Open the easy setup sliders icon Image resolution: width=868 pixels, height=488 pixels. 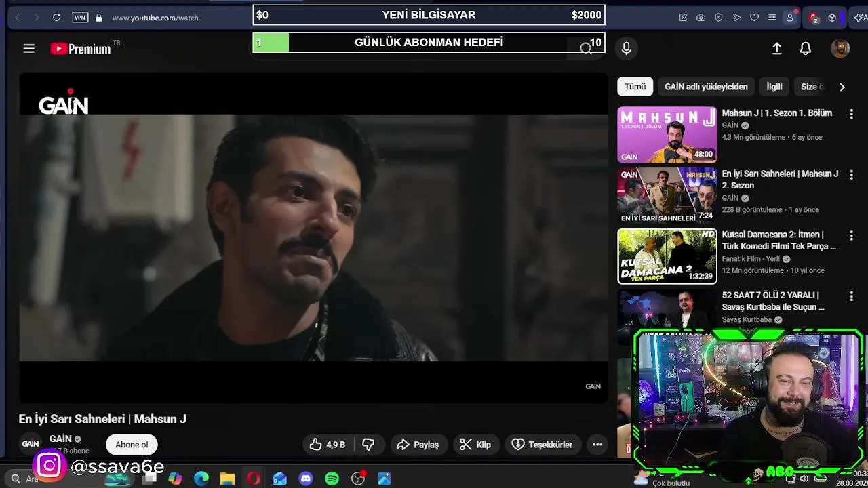[x=772, y=18]
